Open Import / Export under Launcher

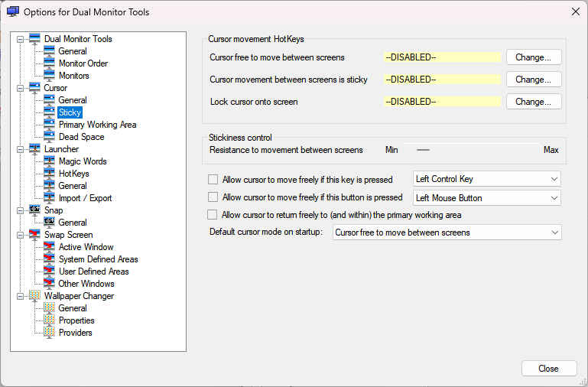coord(85,198)
